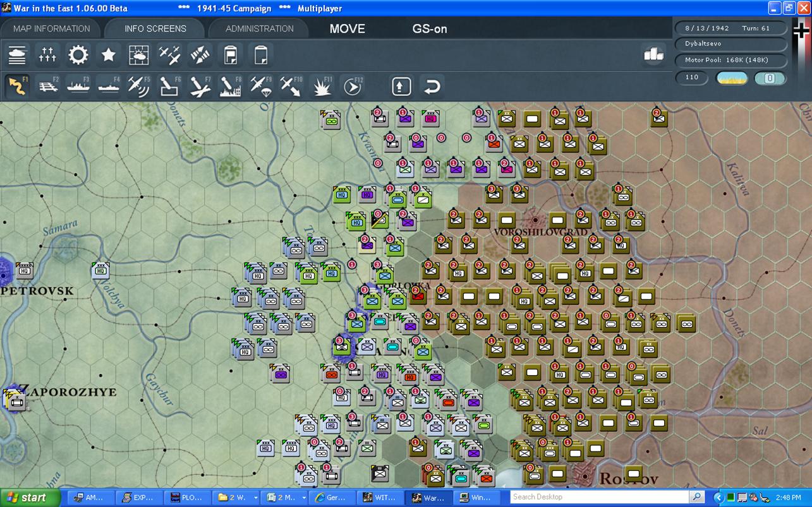Click the German cross flag emblem
This screenshot has height=507, width=812.
801,30
